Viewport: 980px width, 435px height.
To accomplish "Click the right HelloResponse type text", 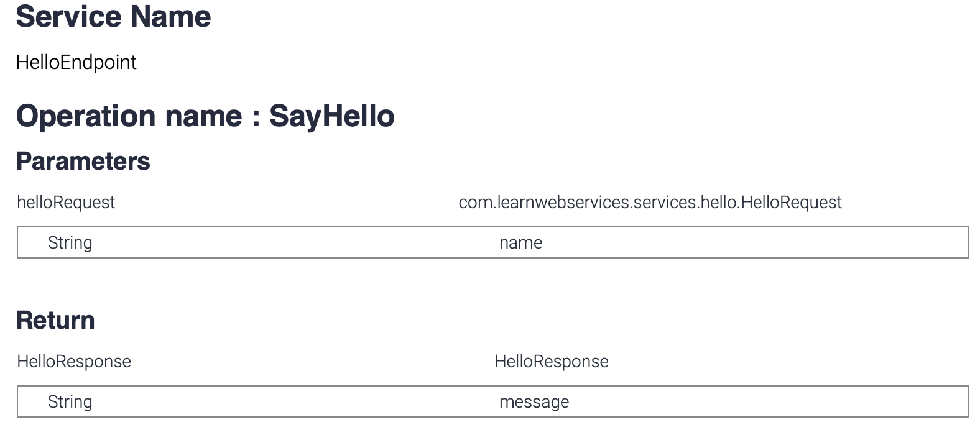I will pyautogui.click(x=551, y=362).
